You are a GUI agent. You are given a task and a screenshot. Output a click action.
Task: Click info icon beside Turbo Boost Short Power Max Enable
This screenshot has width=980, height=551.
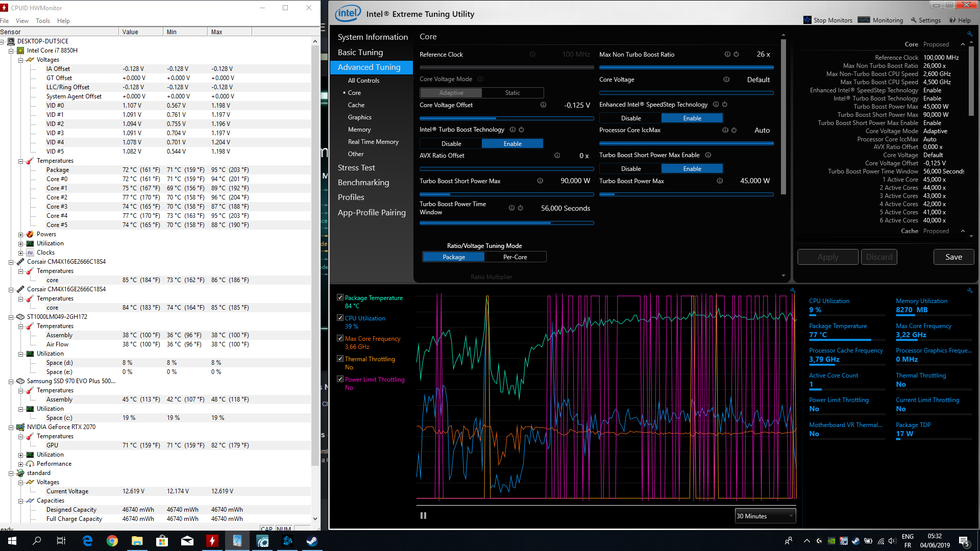708,155
